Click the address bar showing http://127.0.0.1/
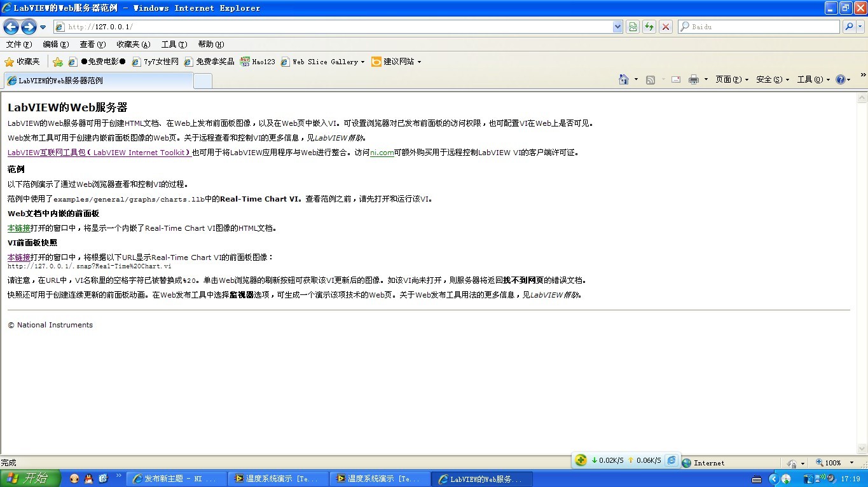The image size is (868, 487). point(333,27)
